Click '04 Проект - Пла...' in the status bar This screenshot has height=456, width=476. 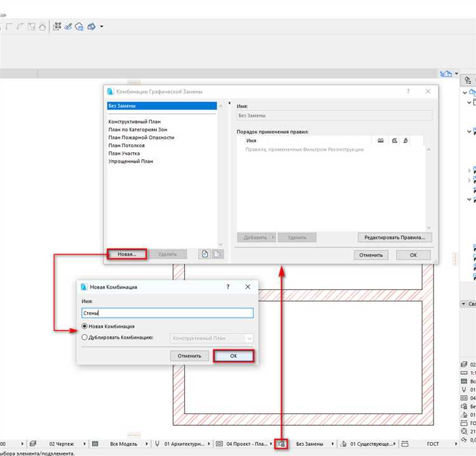coord(247,444)
